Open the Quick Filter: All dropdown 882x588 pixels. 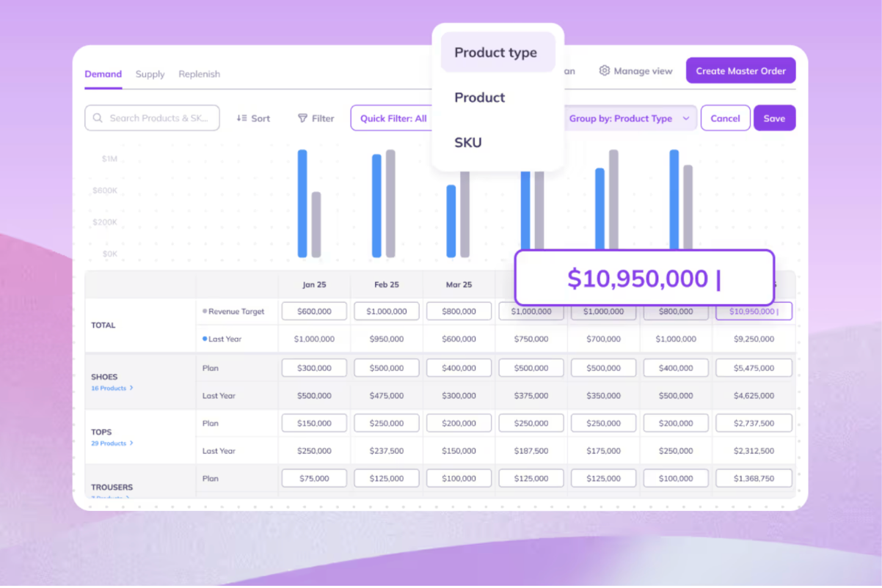[x=393, y=118]
